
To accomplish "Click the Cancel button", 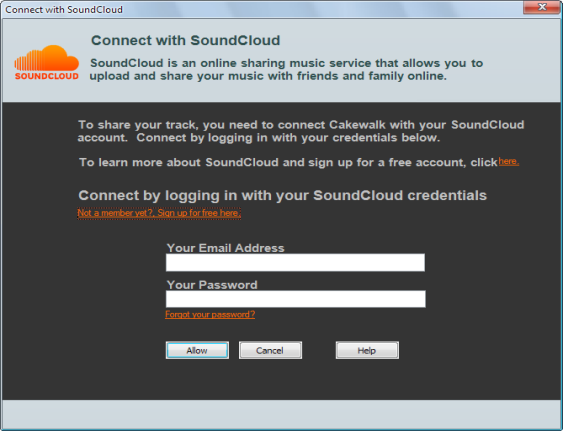I will tap(270, 350).
